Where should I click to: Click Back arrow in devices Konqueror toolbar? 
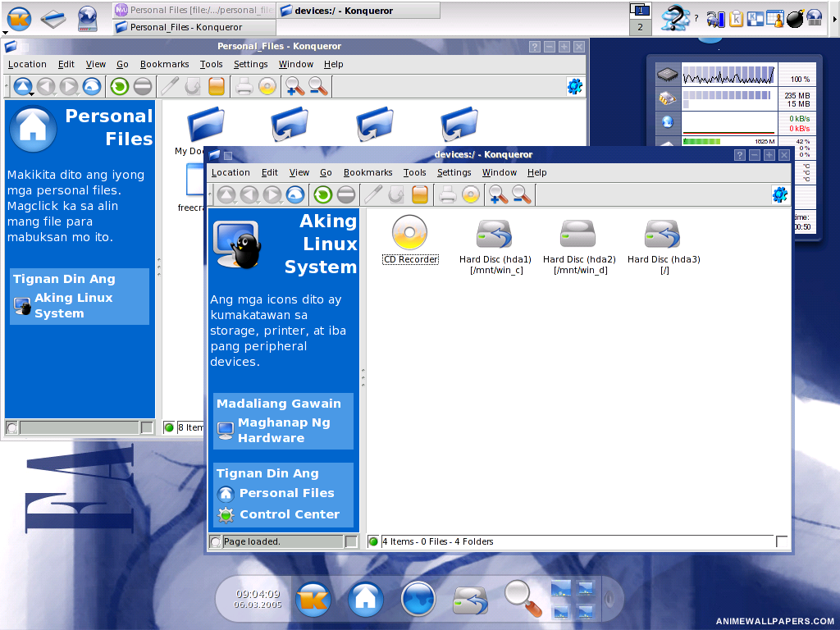pyautogui.click(x=249, y=194)
